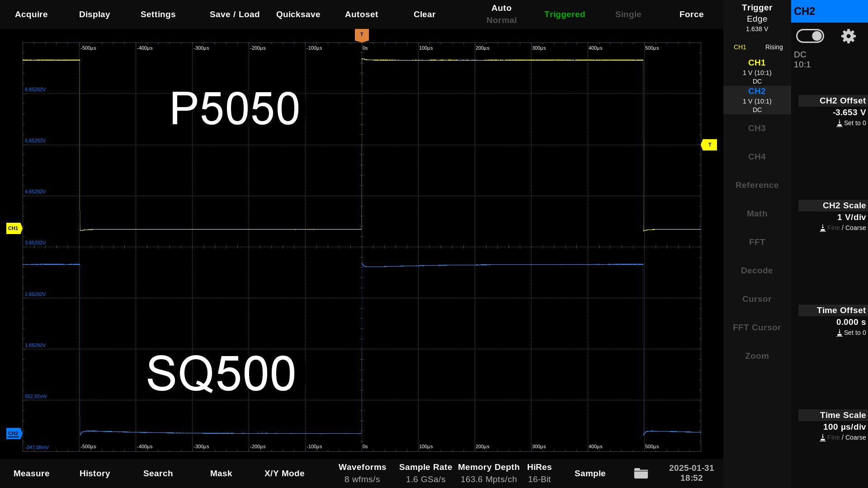Change Rising trigger slope

[774, 47]
